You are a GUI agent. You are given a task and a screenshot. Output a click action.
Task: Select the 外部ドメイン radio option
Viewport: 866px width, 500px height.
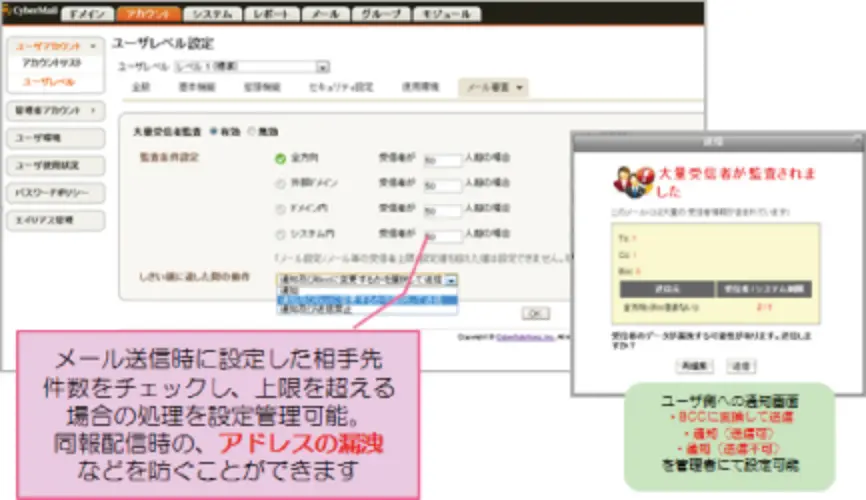click(280, 184)
